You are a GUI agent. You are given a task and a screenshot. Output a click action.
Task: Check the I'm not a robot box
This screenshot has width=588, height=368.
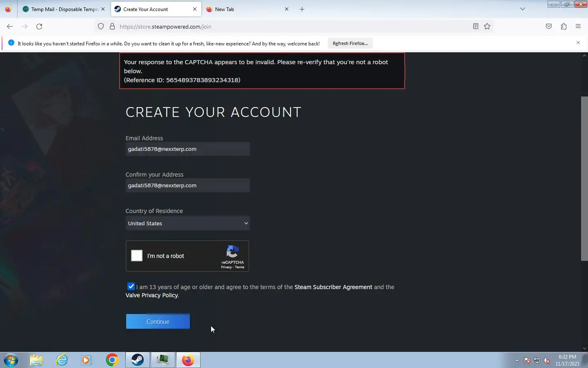pos(137,256)
